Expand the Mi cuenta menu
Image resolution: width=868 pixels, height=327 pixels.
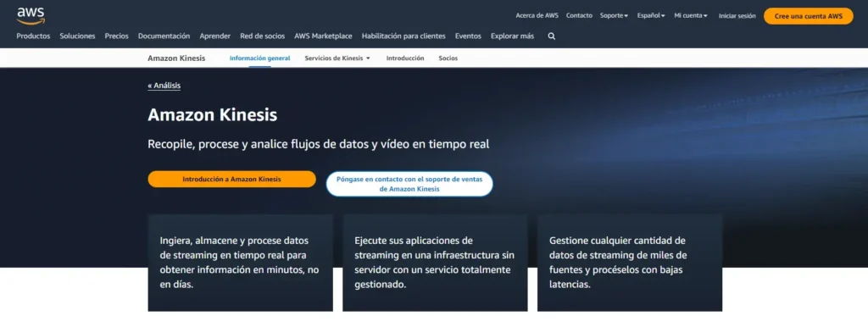(x=691, y=15)
